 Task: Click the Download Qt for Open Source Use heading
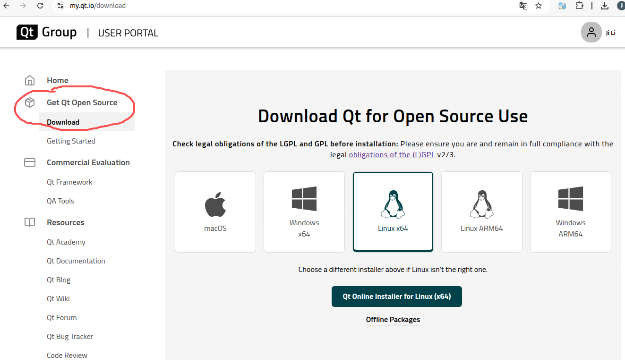point(393,116)
